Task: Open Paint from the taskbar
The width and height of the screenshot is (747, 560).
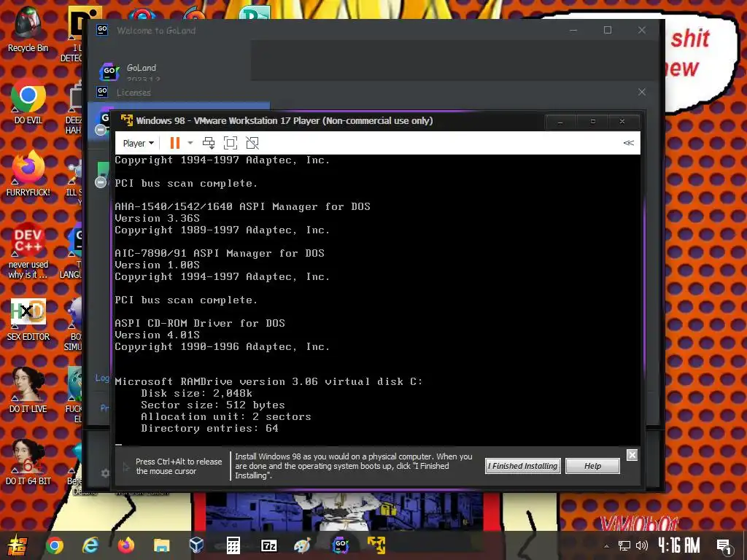Action: (x=303, y=545)
